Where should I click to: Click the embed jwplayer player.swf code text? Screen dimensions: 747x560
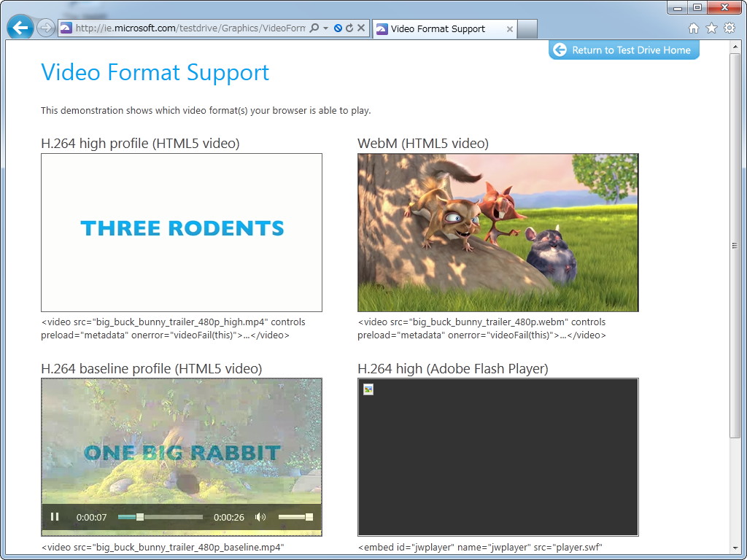(x=480, y=547)
